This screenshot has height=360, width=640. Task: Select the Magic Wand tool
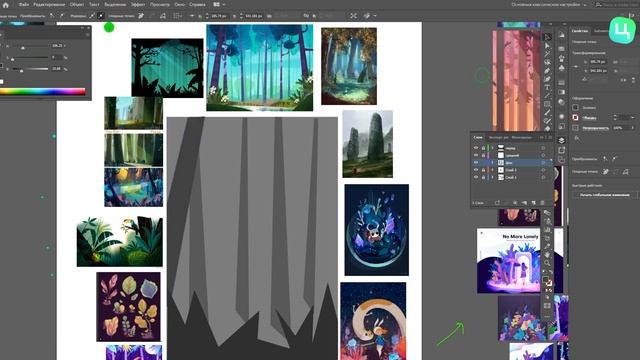pyautogui.click(x=547, y=54)
